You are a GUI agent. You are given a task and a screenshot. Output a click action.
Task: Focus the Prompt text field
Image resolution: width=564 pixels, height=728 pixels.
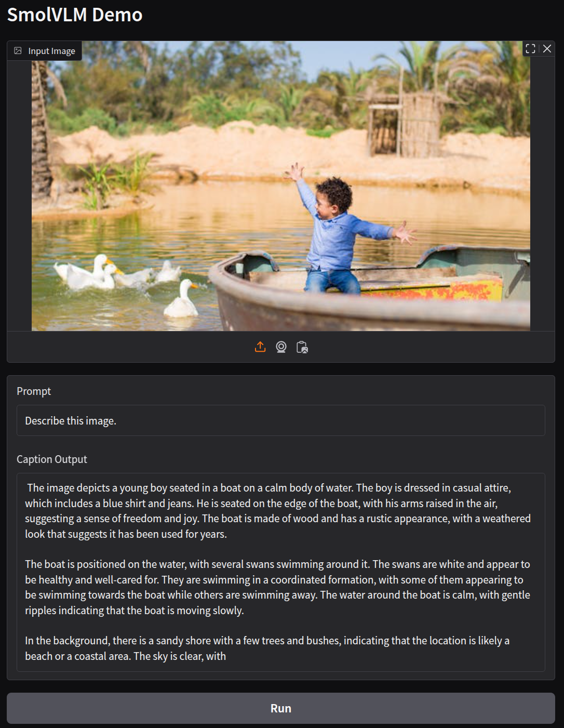pos(281,420)
